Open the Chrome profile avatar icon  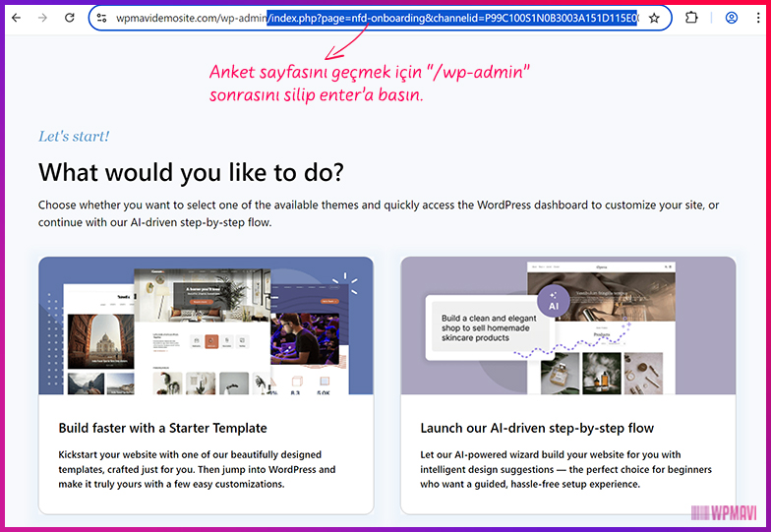(x=731, y=18)
